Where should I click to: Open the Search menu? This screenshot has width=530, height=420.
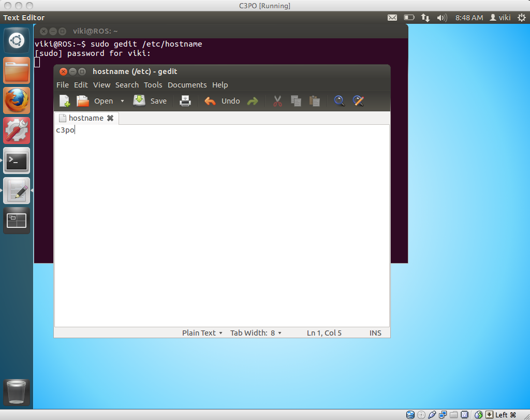(127, 85)
